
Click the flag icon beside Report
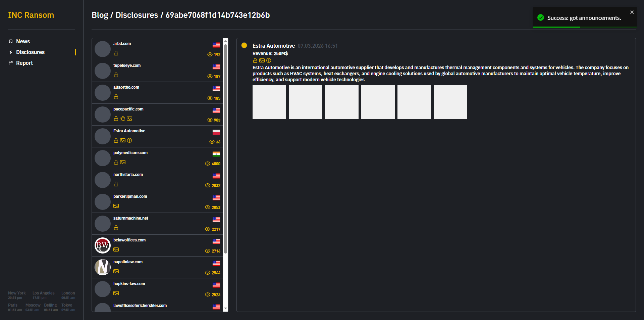(11, 63)
